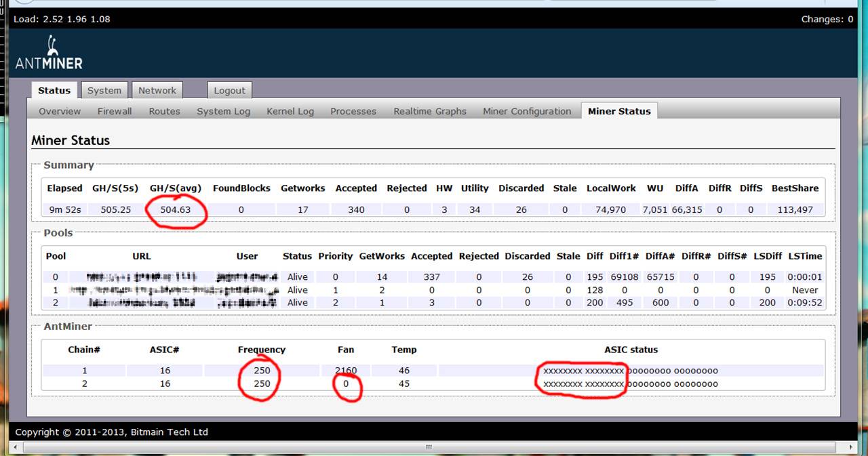
Task: Click the DiffA value '66,315'
Action: [687, 209]
